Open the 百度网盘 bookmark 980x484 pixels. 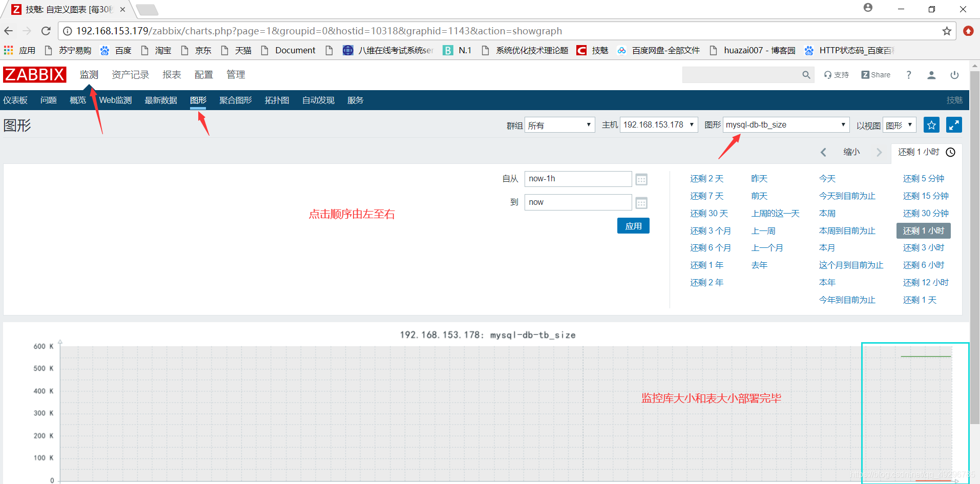click(658, 50)
